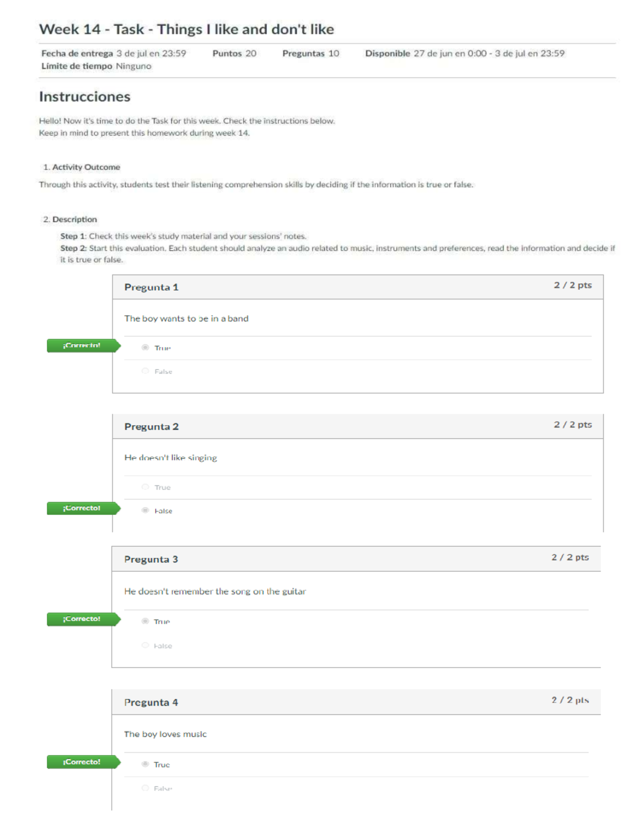
Task: Click the 'Fecha de entrega' due date label
Action: 77,53
